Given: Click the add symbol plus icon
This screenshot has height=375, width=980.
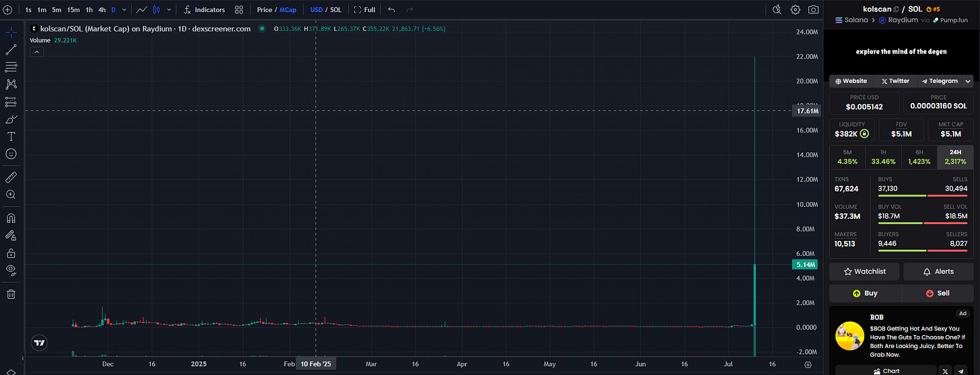Looking at the screenshot, I should [7, 9].
